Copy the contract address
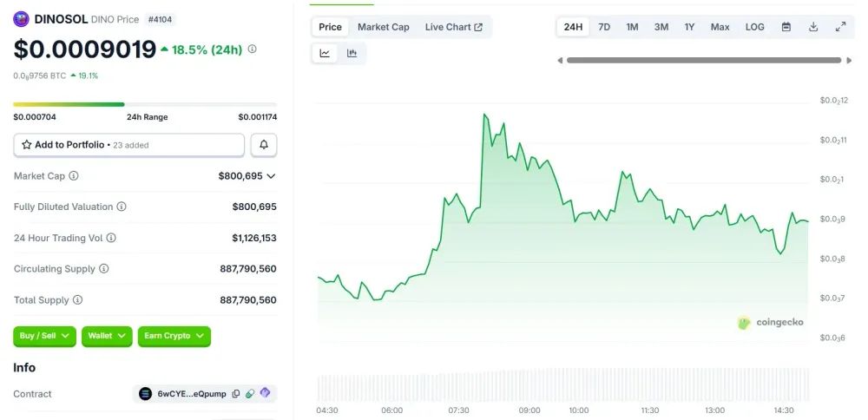Image resolution: width=868 pixels, height=420 pixels. pos(235,394)
